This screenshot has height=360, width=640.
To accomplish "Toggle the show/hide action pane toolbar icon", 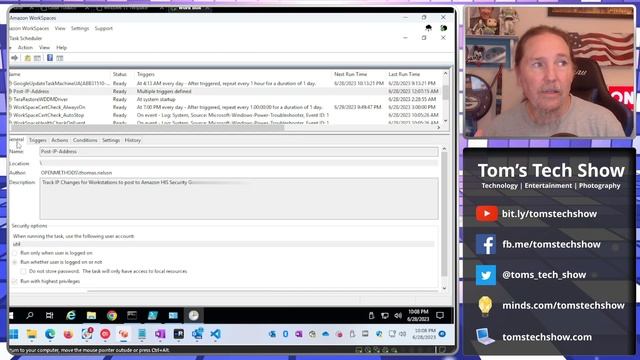I will click(60, 58).
